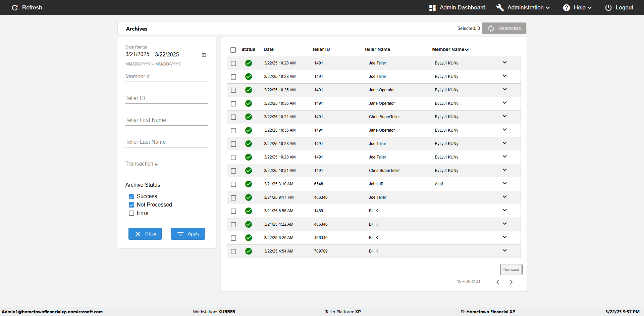644x316 pixels.
Task: Click the Member Name sort arrow
Action: (x=467, y=50)
